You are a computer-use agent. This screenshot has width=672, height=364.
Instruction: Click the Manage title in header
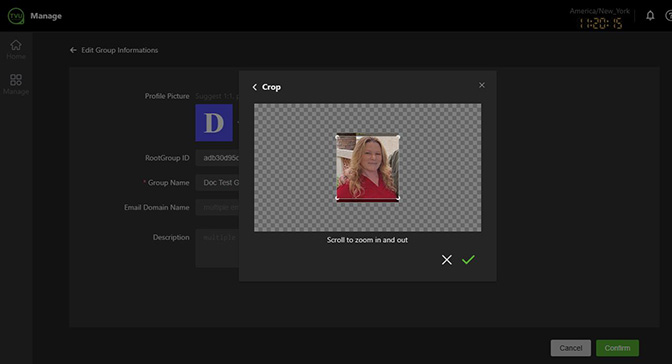46,16
